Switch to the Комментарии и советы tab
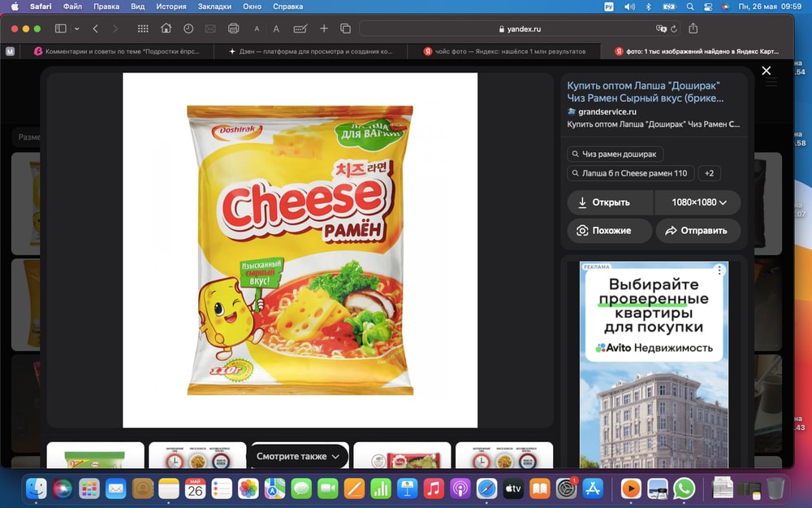 [116, 51]
